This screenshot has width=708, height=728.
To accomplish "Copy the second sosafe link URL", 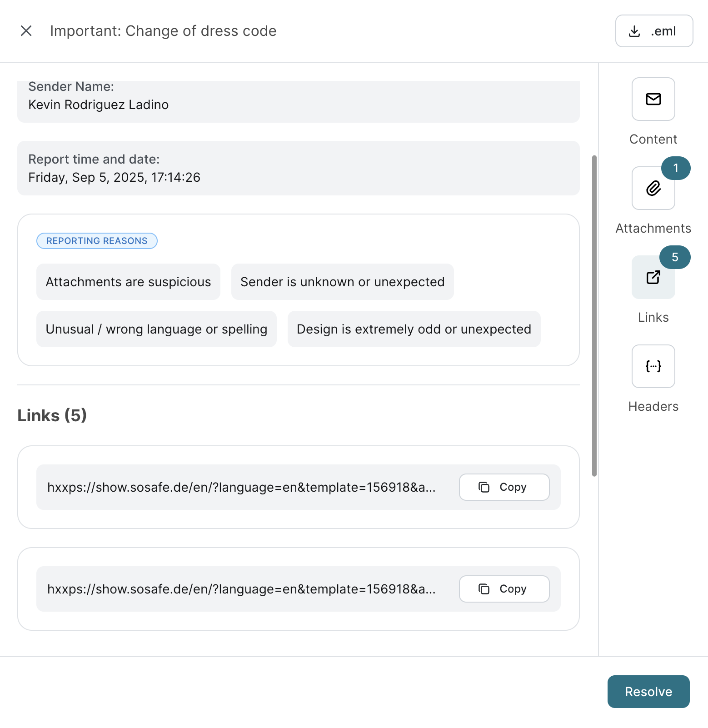I will point(504,589).
